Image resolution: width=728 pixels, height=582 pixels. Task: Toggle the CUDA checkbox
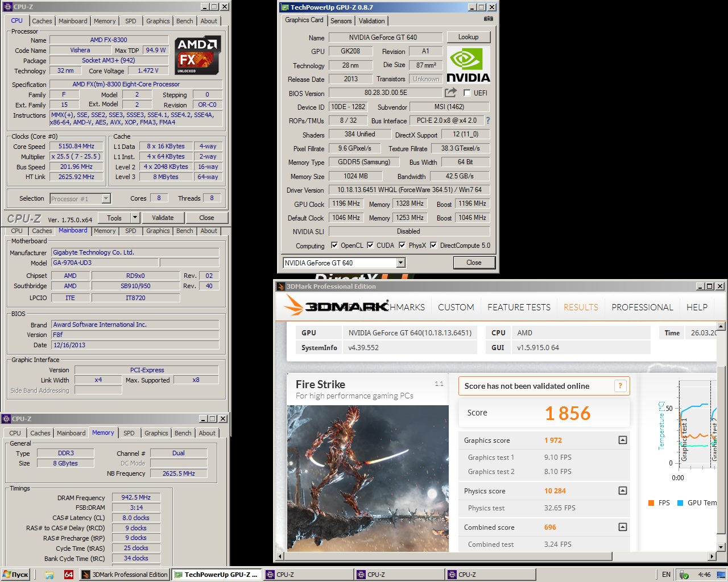point(370,246)
